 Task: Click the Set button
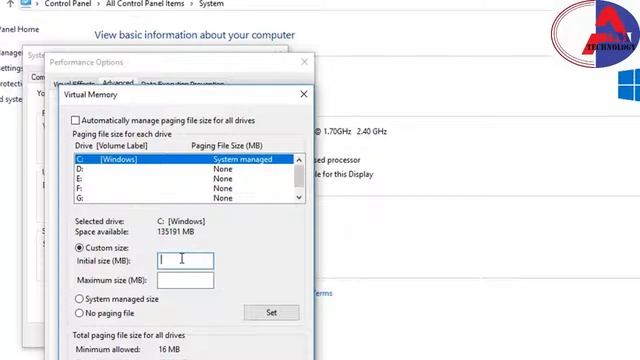[x=271, y=313]
